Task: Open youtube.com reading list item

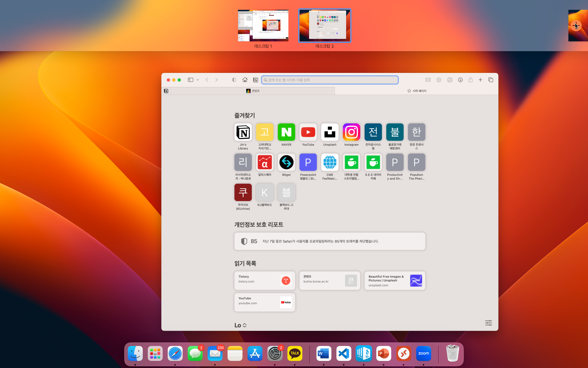Action: tap(265, 302)
